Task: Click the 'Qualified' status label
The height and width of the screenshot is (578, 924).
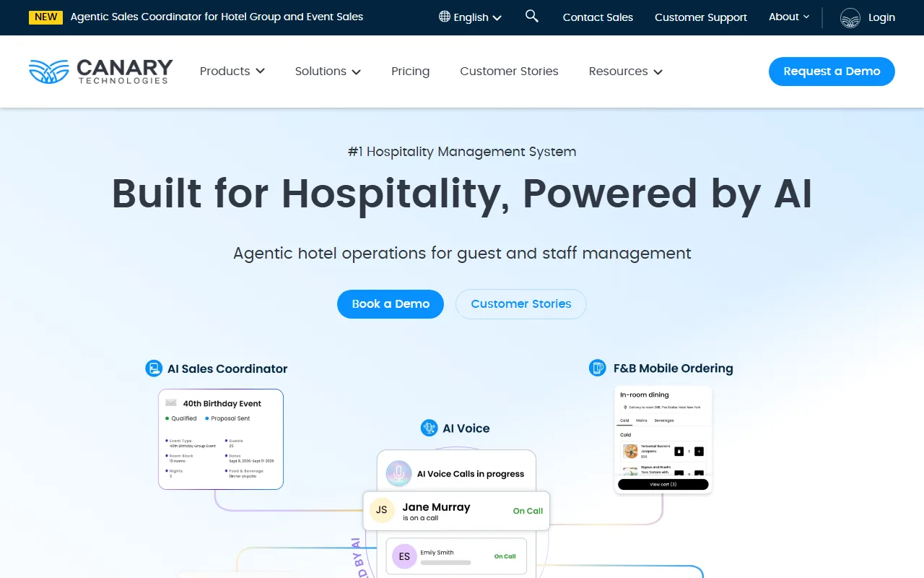Action: pos(184,418)
